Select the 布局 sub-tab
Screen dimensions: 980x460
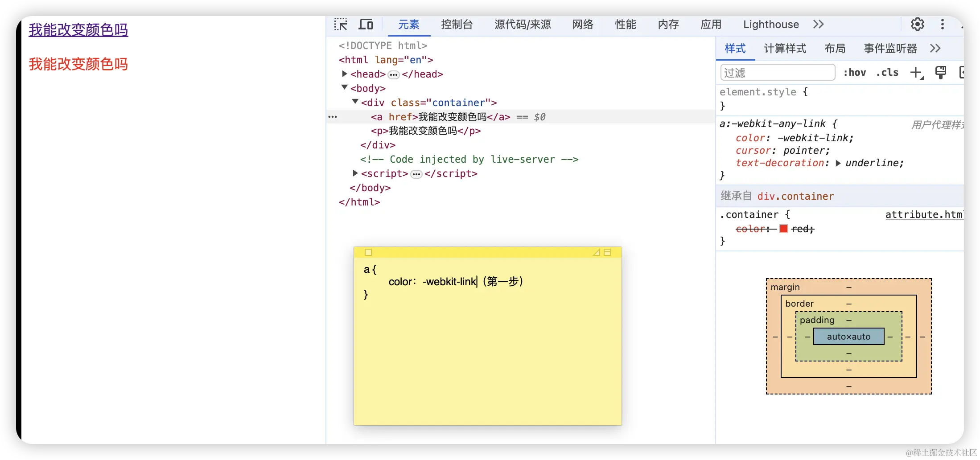click(x=835, y=49)
